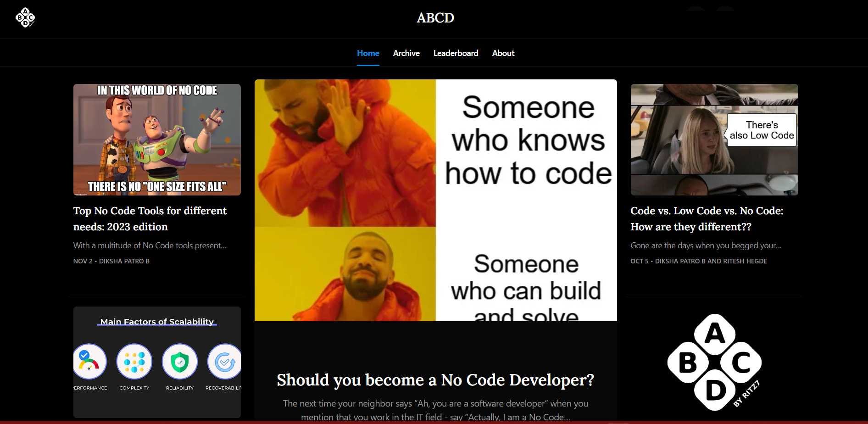This screenshot has height=424, width=868.
Task: Click the Reliability shield icon
Action: 180,362
